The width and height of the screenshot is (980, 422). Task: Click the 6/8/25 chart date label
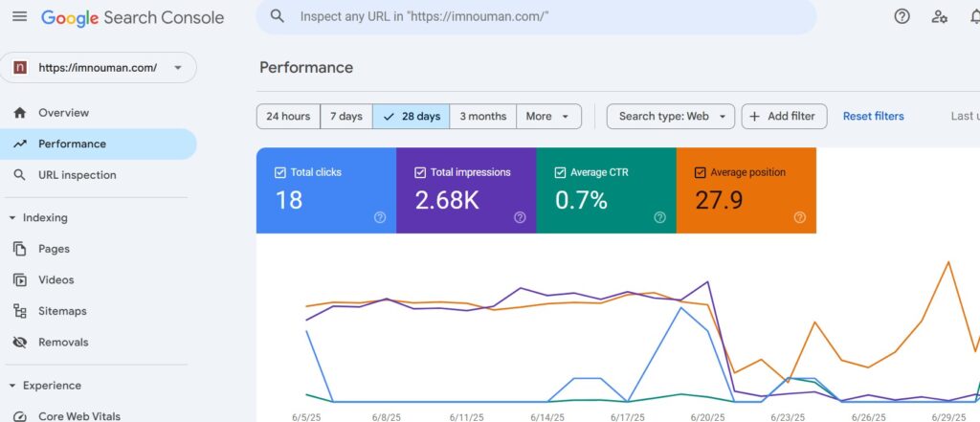point(387,417)
